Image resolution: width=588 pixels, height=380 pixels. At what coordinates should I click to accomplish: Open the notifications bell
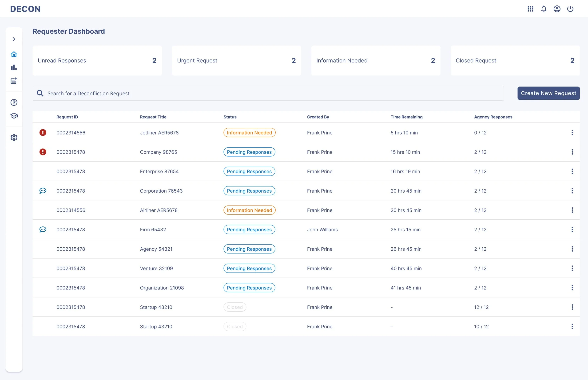point(544,9)
